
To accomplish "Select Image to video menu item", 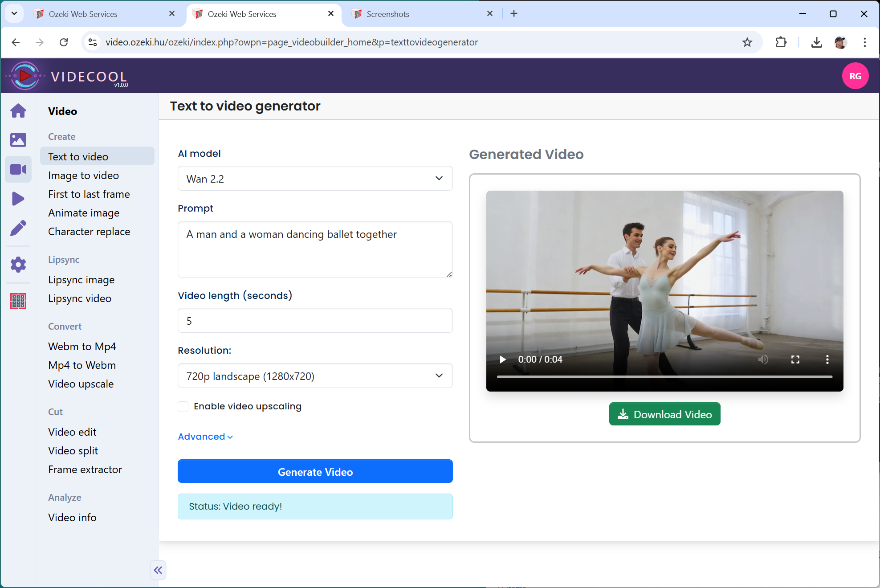I will 83,176.
